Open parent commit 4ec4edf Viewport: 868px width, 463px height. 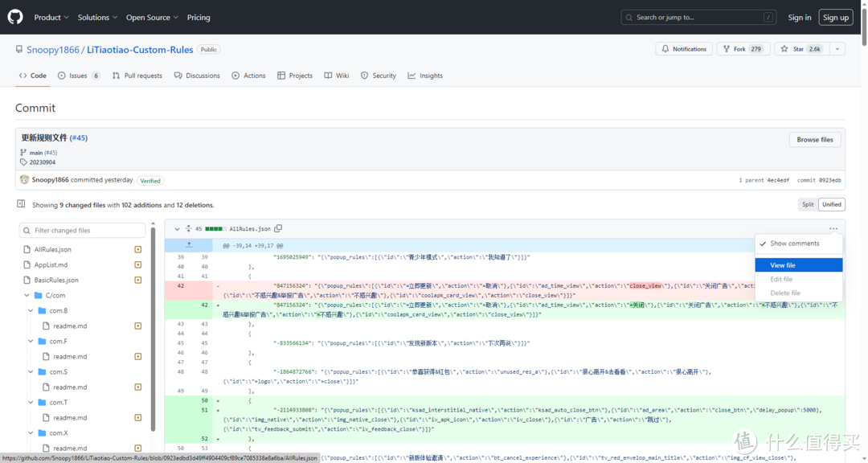[778, 181]
